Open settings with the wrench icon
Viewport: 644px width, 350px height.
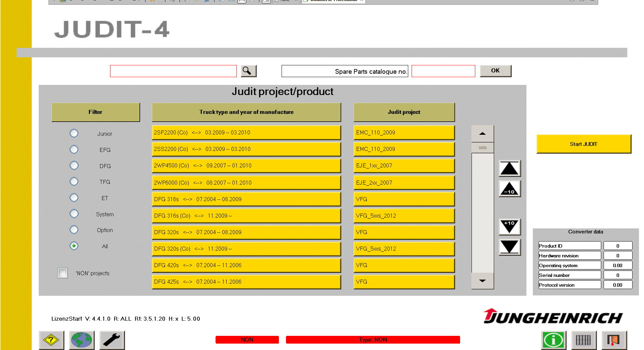112,340
